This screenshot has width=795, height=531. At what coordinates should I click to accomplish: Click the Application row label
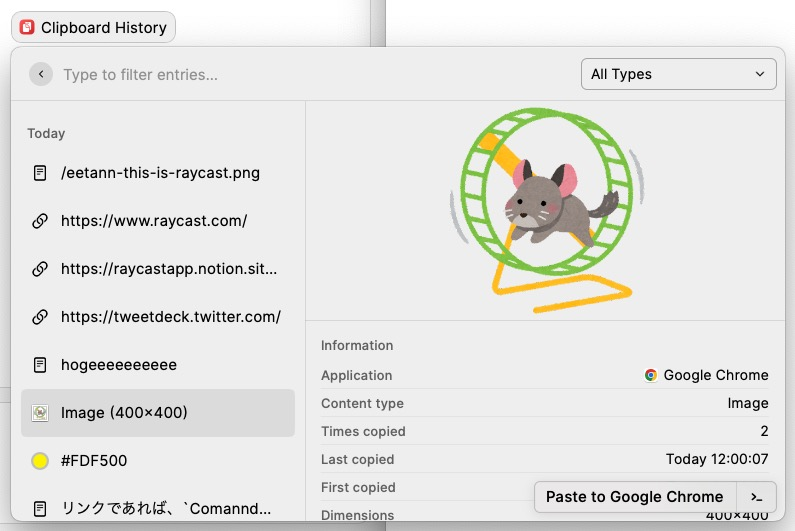pos(356,375)
